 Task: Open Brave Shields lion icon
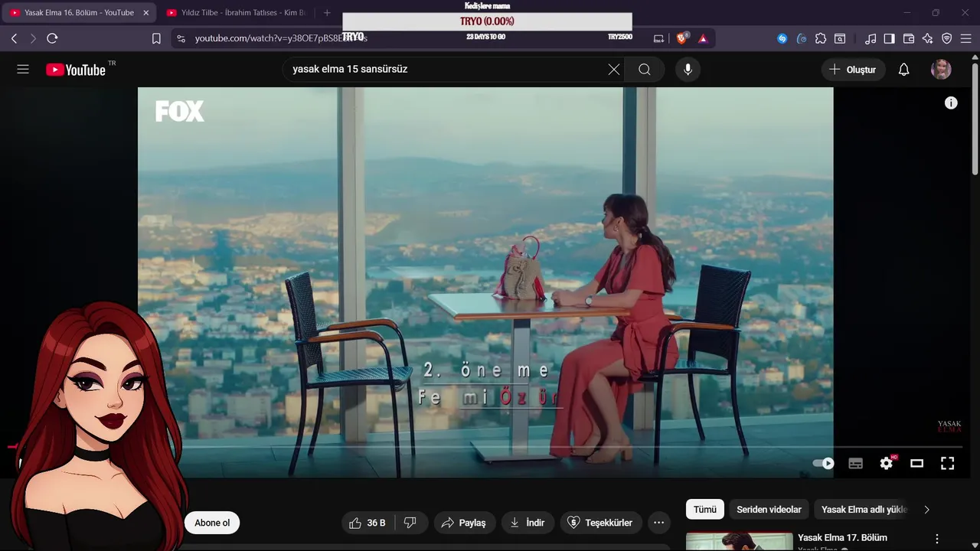682,38
